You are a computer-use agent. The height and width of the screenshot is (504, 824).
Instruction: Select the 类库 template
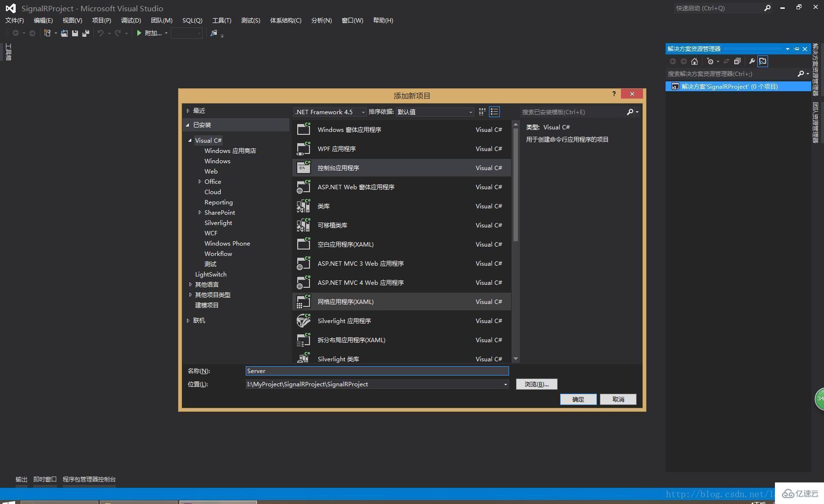point(402,206)
